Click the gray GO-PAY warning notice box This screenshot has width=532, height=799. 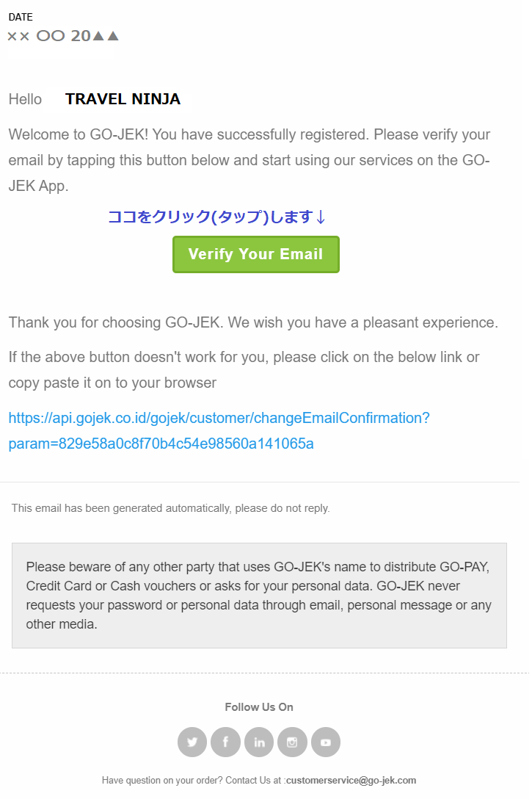tap(259, 596)
